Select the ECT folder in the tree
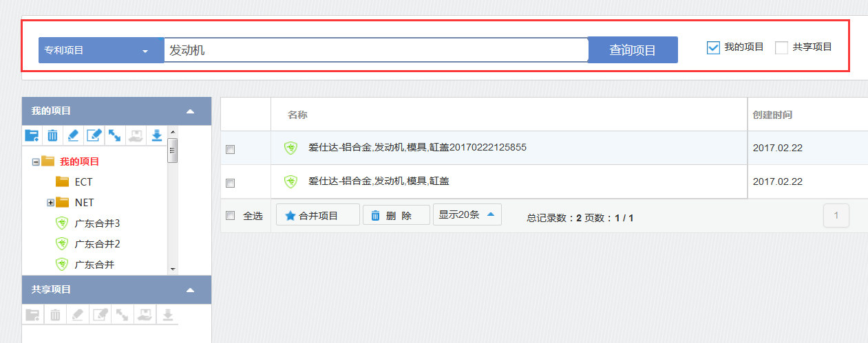Image resolution: width=868 pixels, height=343 pixels. 83,182
